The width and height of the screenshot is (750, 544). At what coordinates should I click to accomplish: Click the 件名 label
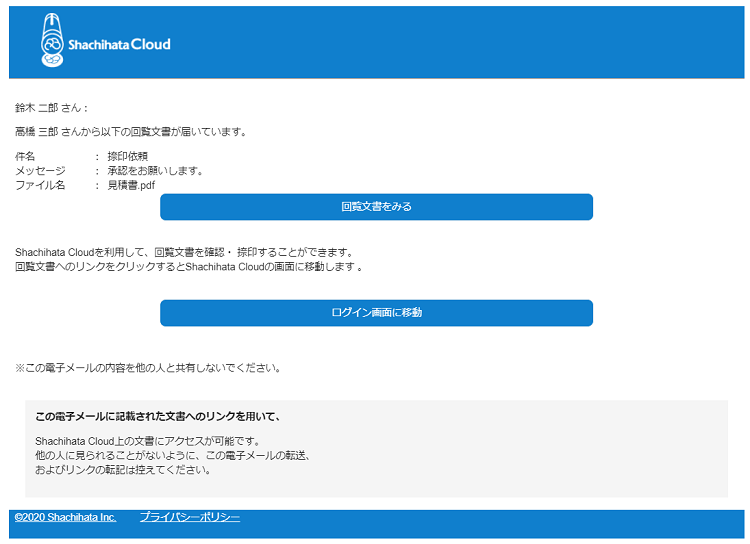coord(25,156)
